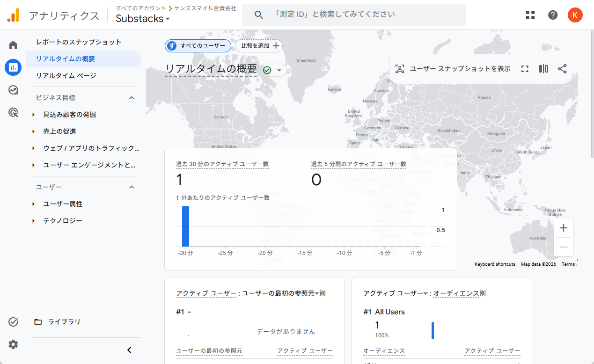
Task: Open the Explore icon in sidebar
Action: 13,90
